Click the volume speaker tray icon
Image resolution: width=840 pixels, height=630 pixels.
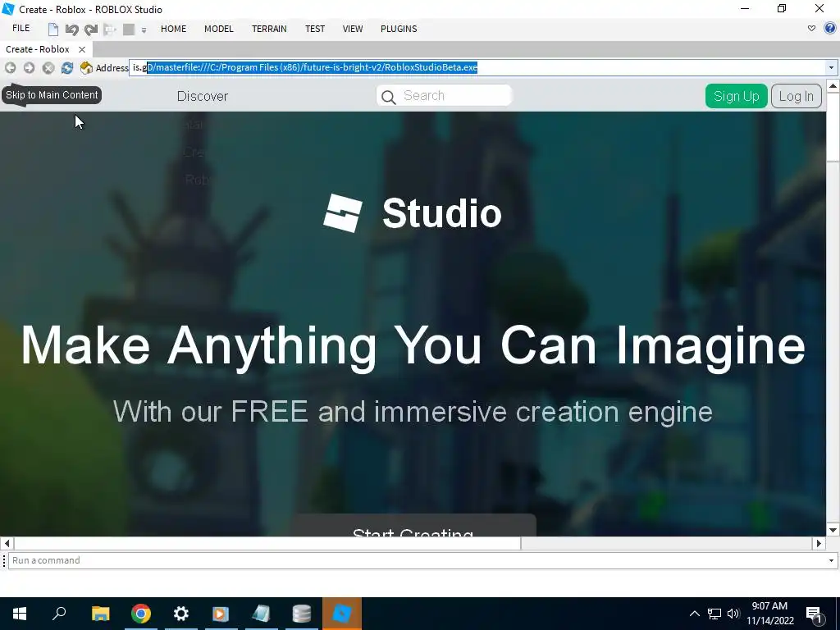click(x=733, y=614)
